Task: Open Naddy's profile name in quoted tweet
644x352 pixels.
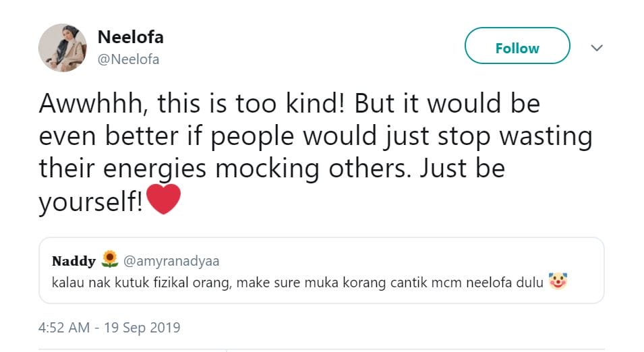Action: click(74, 261)
